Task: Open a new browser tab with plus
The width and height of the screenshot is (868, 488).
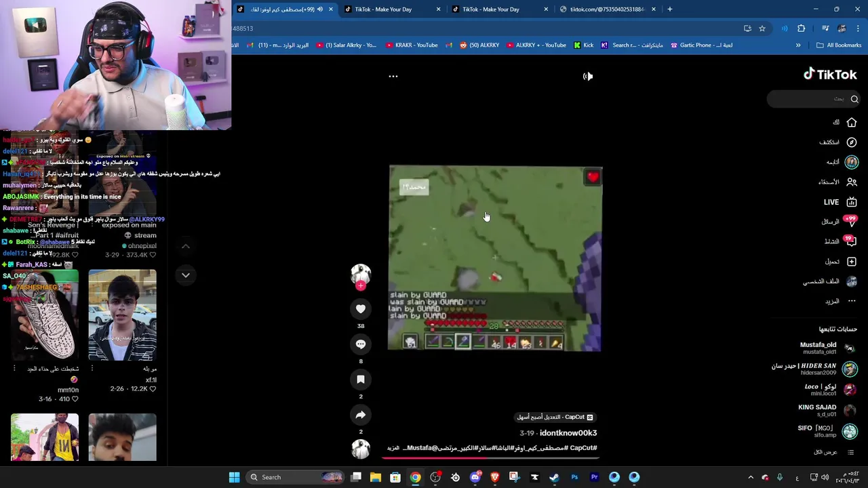Action: click(669, 9)
